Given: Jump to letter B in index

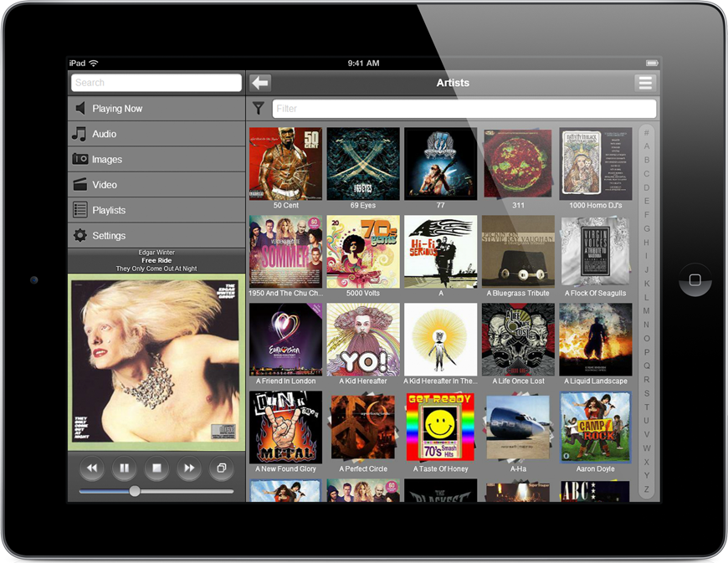Looking at the screenshot, I should [x=646, y=160].
